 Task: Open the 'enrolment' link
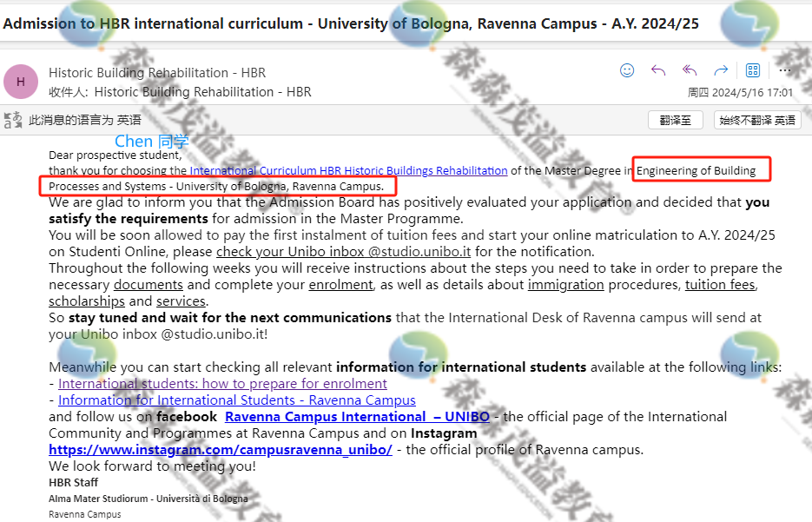pyautogui.click(x=340, y=285)
